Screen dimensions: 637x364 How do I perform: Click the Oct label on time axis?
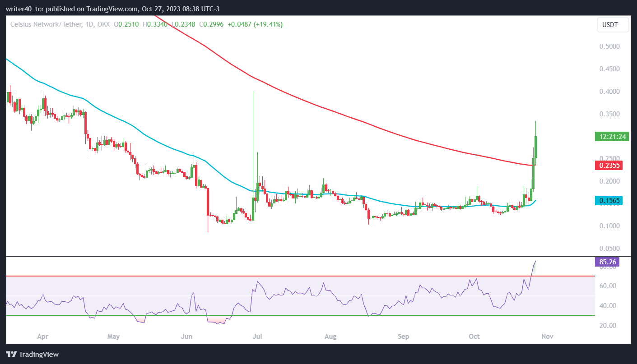[474, 336]
